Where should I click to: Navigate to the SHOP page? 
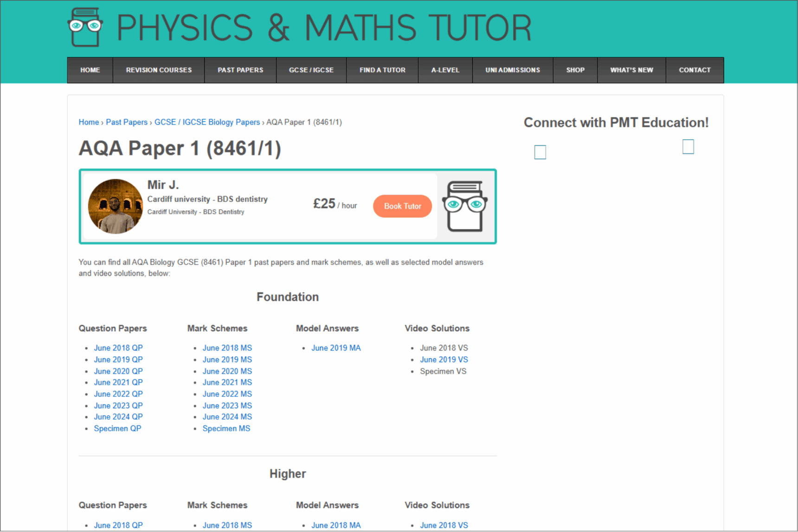pyautogui.click(x=575, y=70)
